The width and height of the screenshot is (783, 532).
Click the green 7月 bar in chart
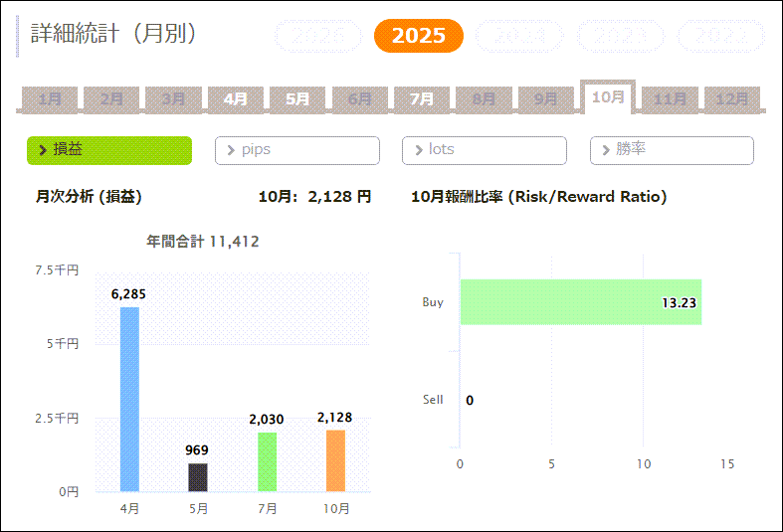point(267,461)
